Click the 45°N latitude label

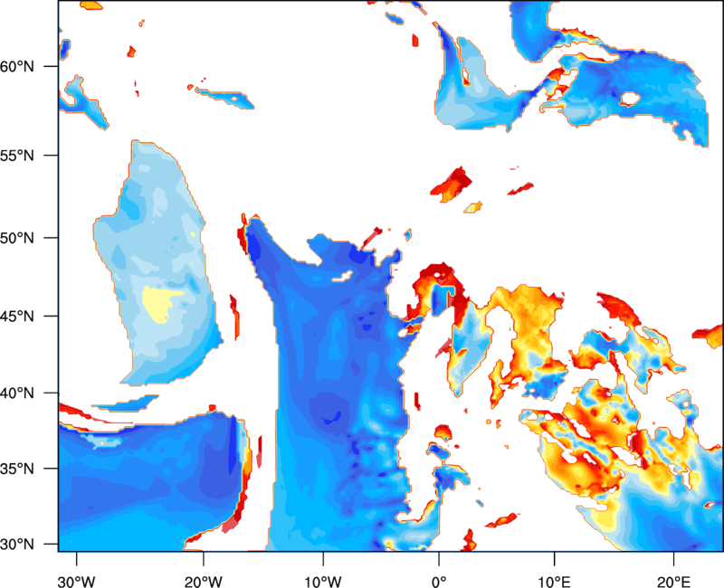tap(17, 317)
